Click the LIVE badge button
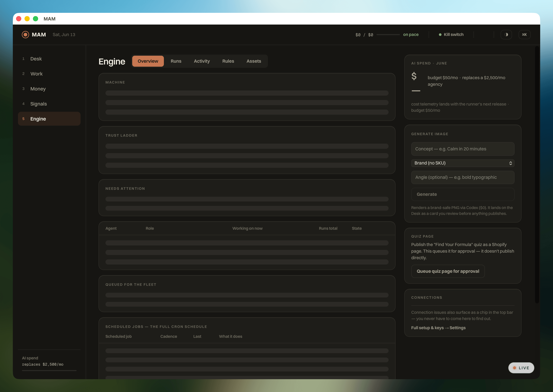This screenshot has height=392, width=553. 521,368
